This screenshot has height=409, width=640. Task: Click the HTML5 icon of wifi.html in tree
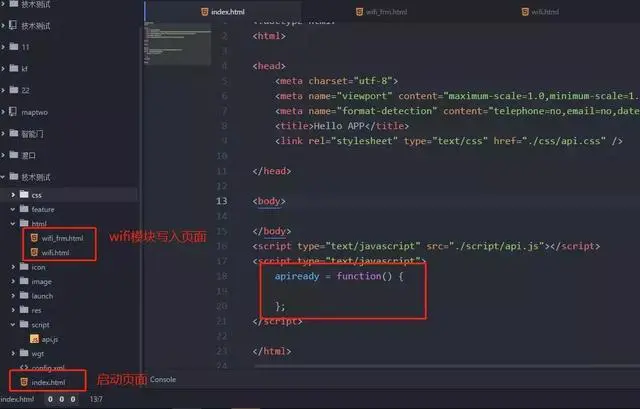coord(34,252)
